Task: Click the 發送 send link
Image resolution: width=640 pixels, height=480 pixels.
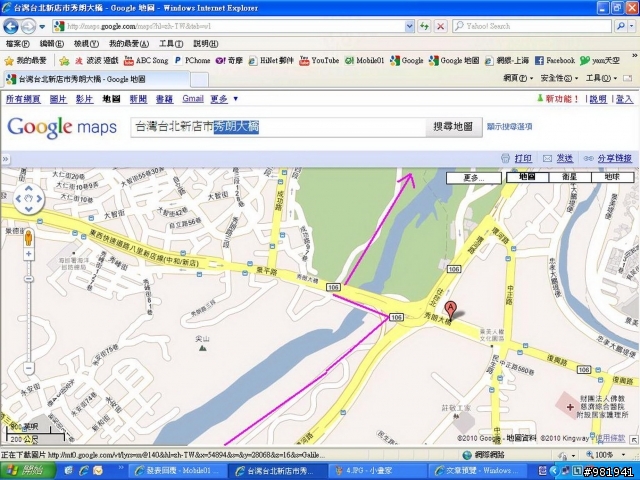Action: tap(565, 158)
